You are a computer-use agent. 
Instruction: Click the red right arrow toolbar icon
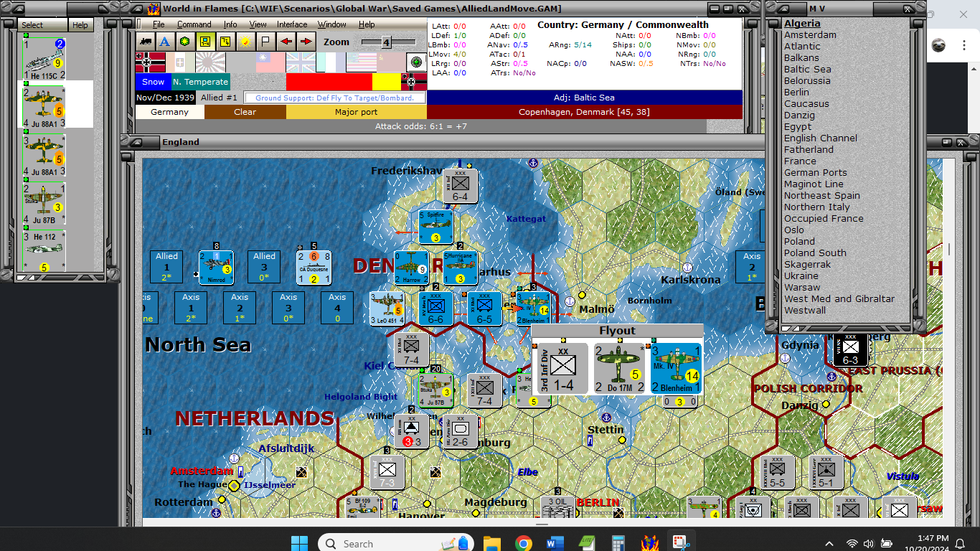click(x=306, y=42)
